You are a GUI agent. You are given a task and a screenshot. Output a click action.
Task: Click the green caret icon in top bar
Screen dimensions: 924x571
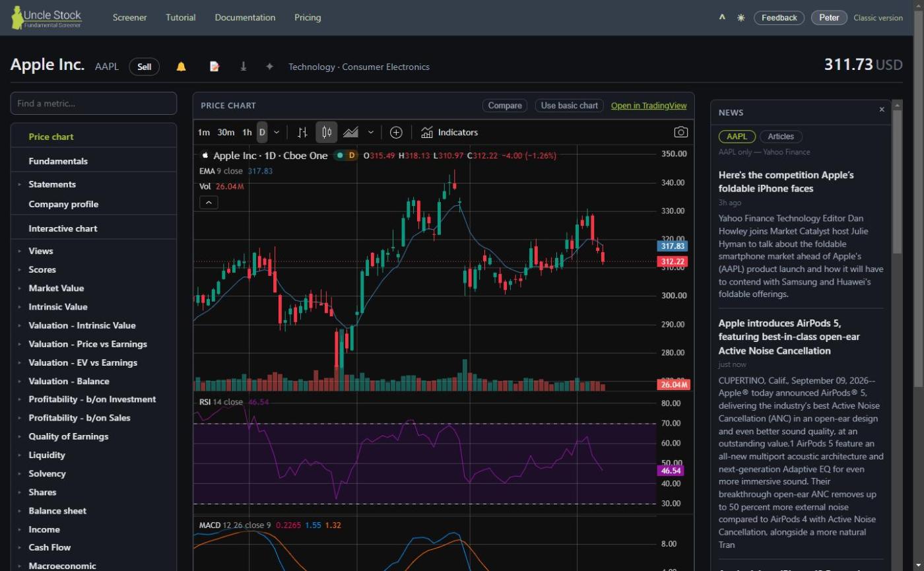coord(722,18)
